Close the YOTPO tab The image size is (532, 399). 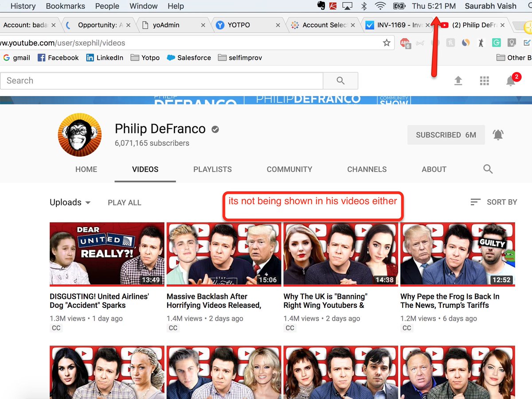tap(278, 25)
